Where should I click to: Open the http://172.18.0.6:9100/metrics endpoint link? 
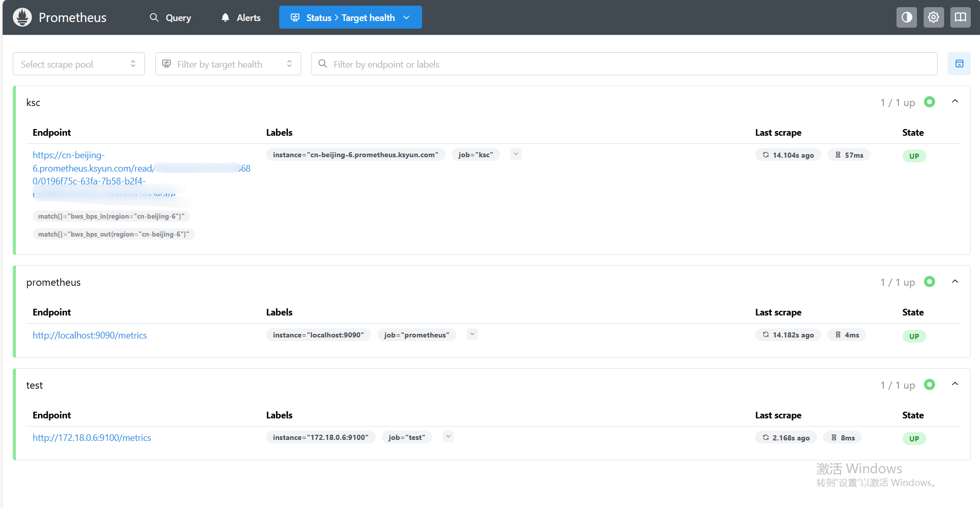tap(92, 438)
